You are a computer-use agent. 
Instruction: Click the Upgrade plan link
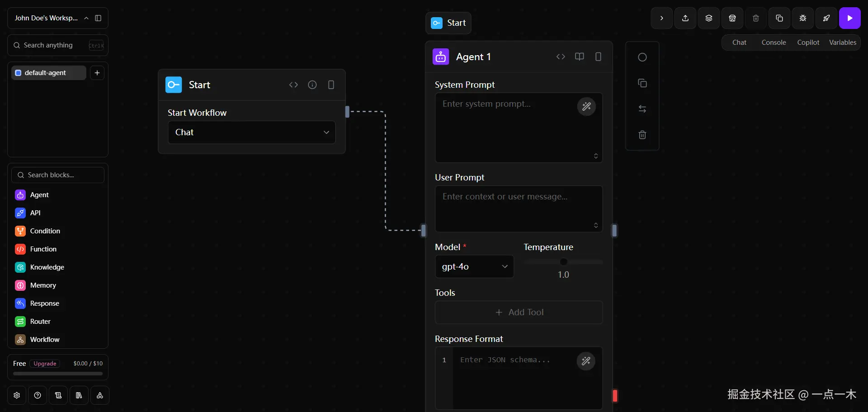(45, 364)
